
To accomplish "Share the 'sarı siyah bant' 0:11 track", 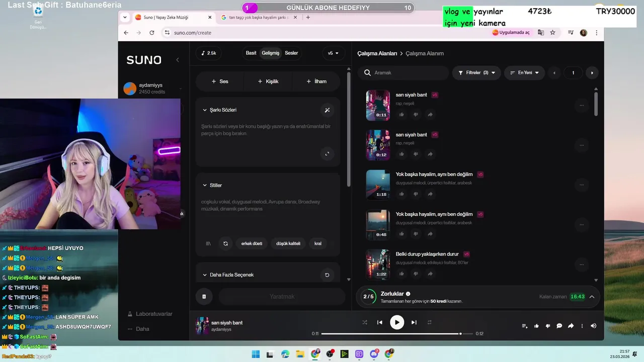I will pos(430,114).
